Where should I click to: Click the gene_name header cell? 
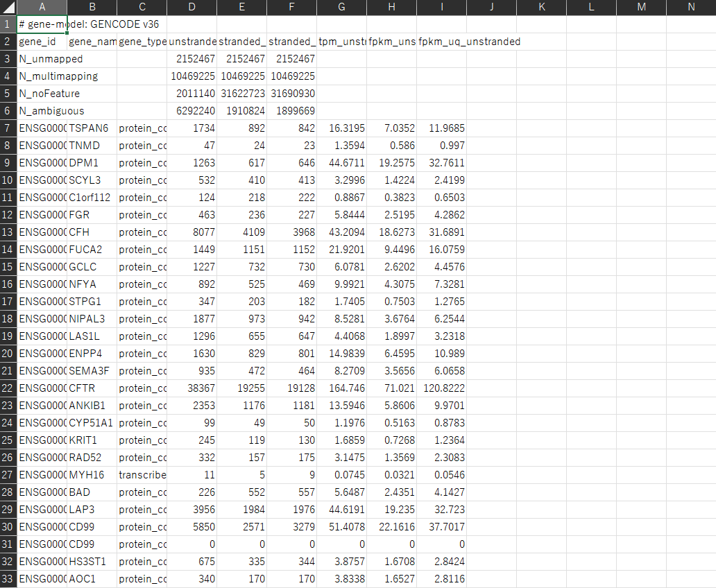point(92,42)
